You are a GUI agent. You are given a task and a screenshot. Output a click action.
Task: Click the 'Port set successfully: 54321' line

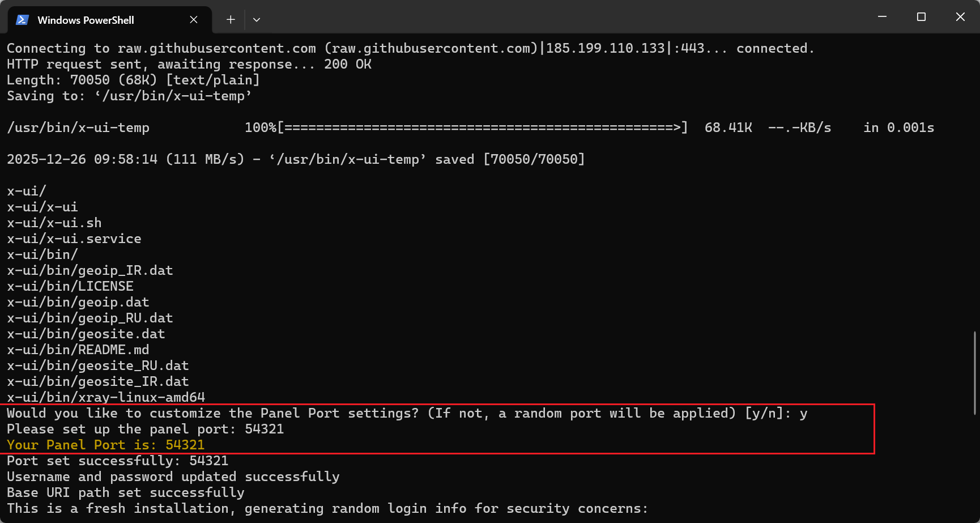(117, 461)
